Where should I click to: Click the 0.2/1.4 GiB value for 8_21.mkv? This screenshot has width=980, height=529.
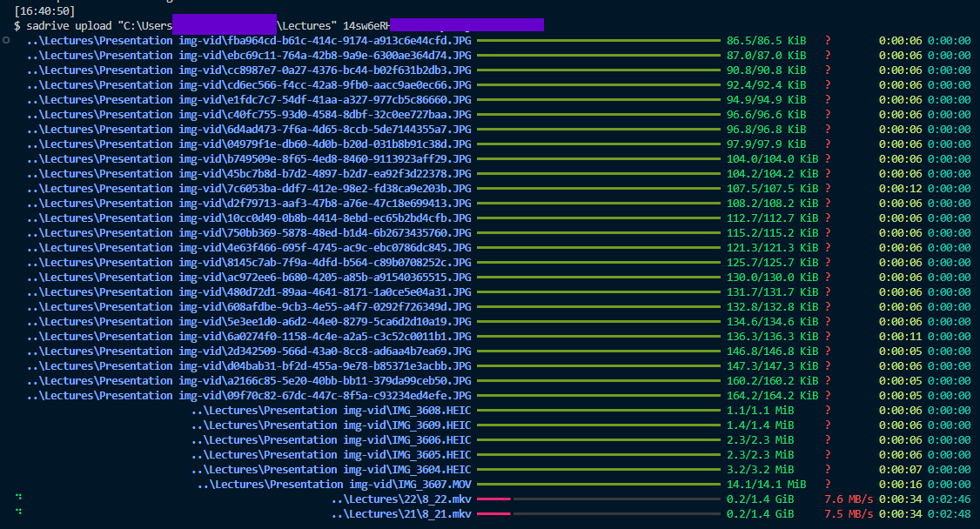760,514
